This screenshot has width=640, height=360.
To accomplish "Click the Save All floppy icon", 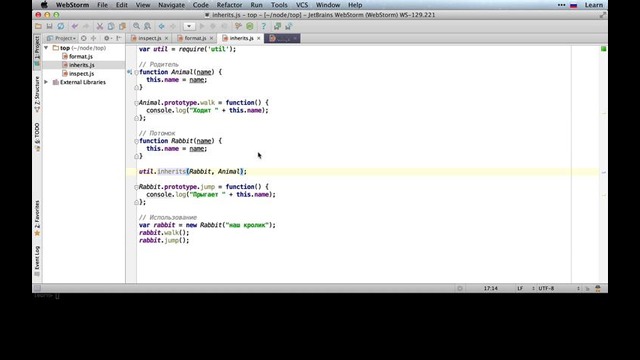I will pyautogui.click(x=49, y=26).
